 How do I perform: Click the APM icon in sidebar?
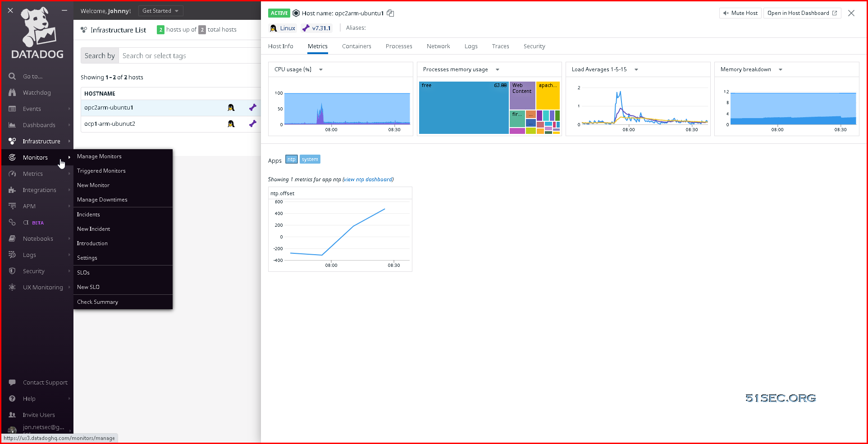point(12,206)
